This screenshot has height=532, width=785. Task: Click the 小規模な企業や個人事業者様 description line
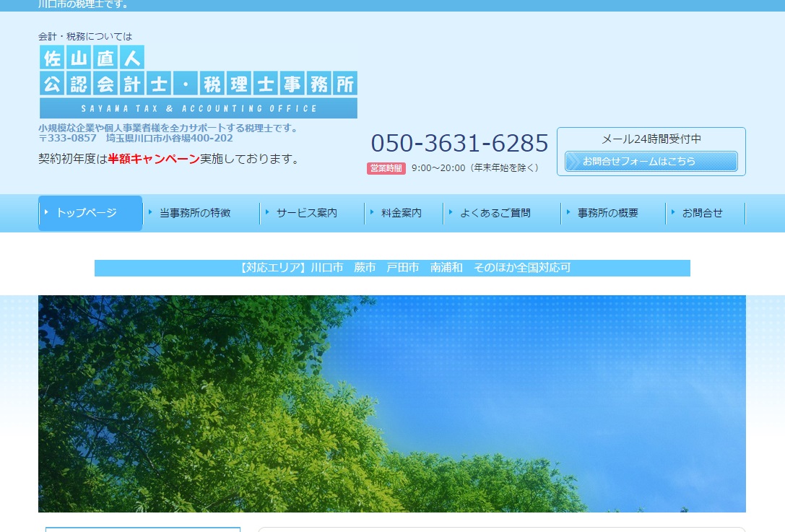click(x=168, y=128)
